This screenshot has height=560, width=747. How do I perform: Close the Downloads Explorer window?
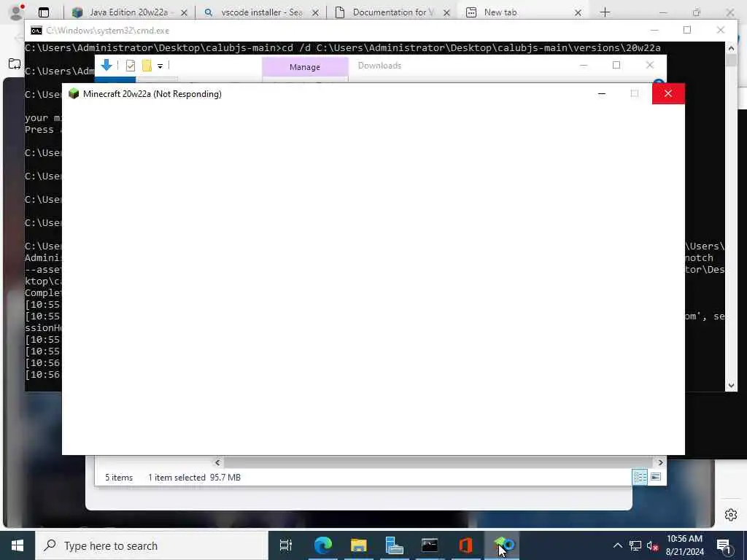click(650, 65)
